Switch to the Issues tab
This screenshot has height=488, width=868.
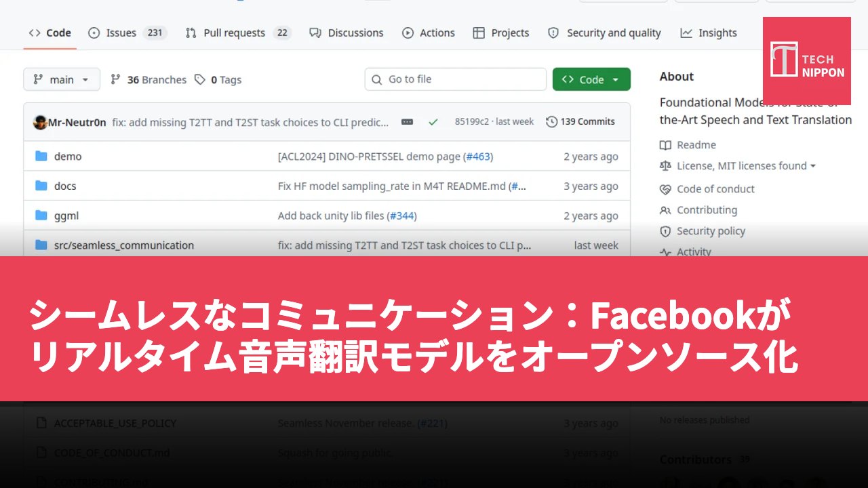(x=127, y=33)
